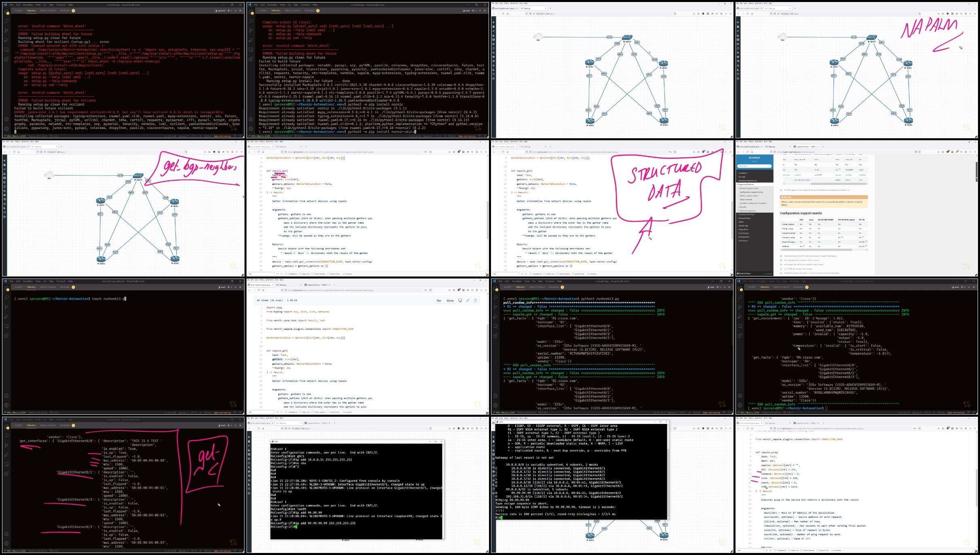The height and width of the screenshot is (555, 980).
Task: Focus the 'Search docs' field in NAPALM sidebar
Action: (754, 166)
